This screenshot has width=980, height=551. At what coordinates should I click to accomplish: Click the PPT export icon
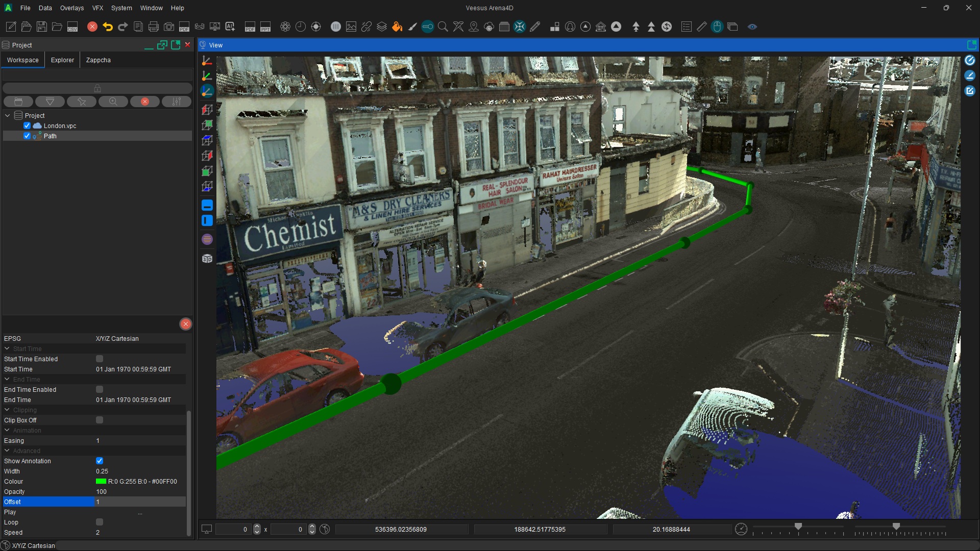(x=265, y=27)
